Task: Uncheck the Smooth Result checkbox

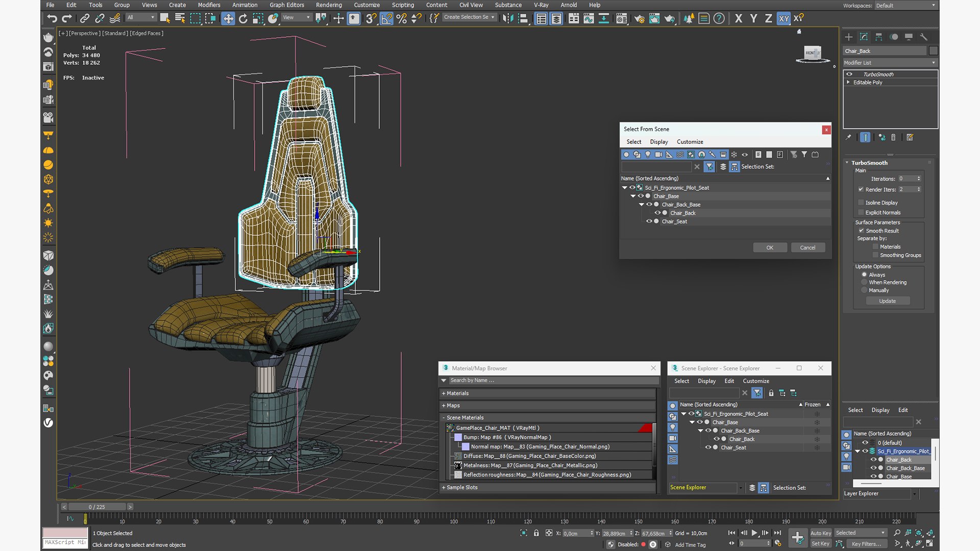Action: tap(861, 231)
